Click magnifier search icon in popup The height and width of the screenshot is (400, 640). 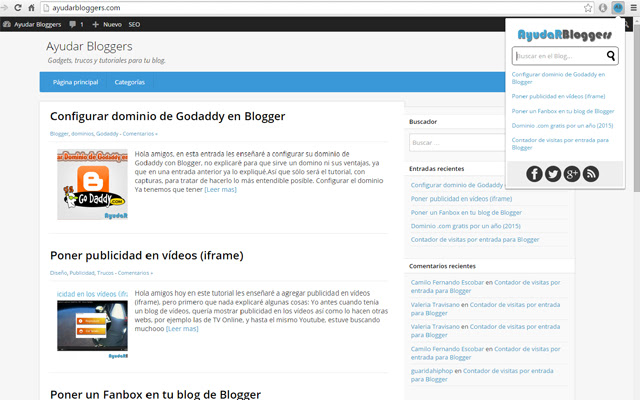[x=611, y=56]
